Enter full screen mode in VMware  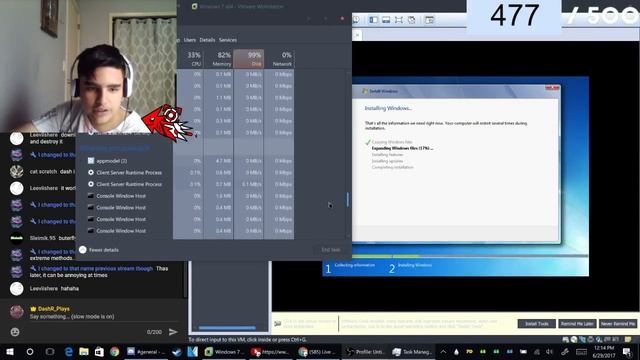coord(399,20)
